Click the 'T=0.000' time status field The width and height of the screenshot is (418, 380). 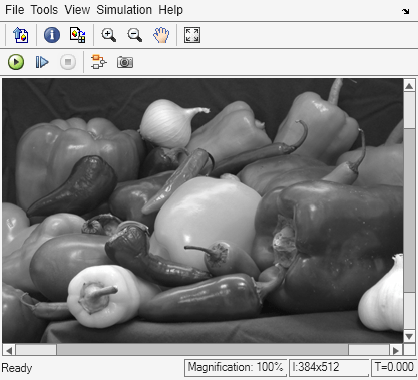pos(394,368)
